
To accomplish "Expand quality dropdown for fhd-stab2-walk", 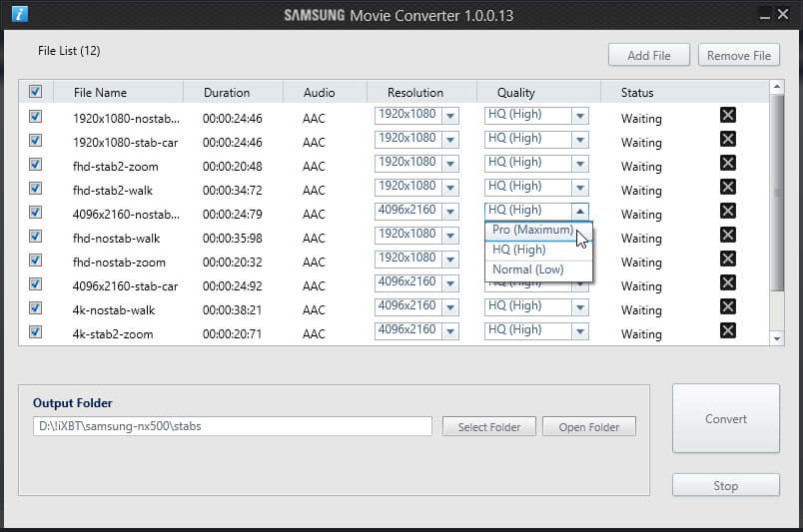I will 579,188.
